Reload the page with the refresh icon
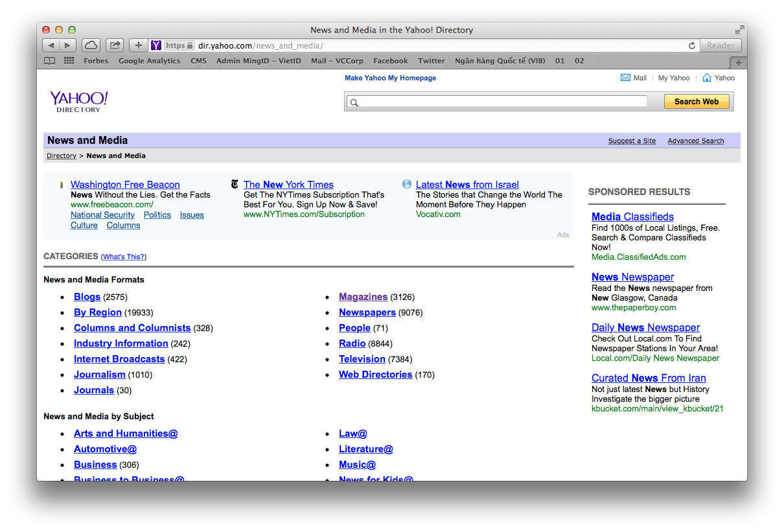784x532 pixels. (x=691, y=45)
